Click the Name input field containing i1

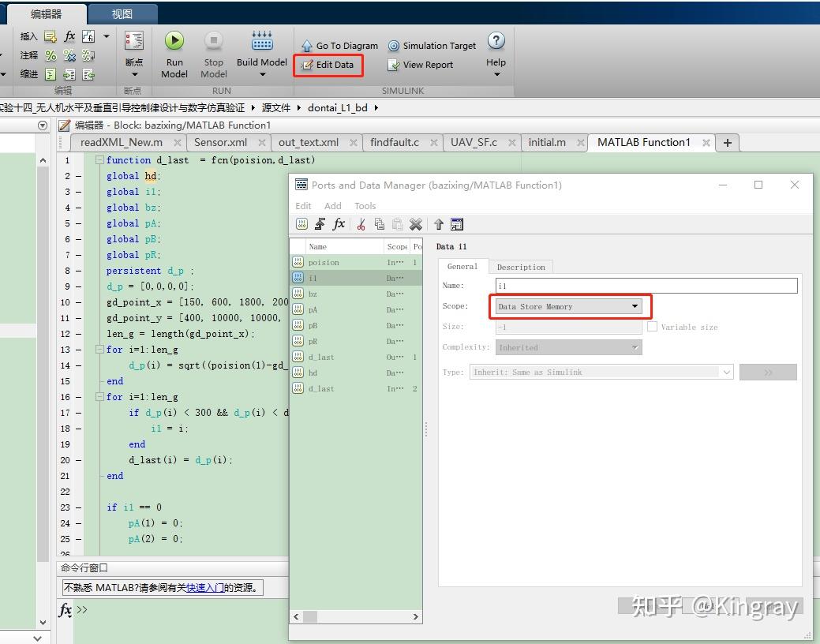pyautogui.click(x=646, y=286)
